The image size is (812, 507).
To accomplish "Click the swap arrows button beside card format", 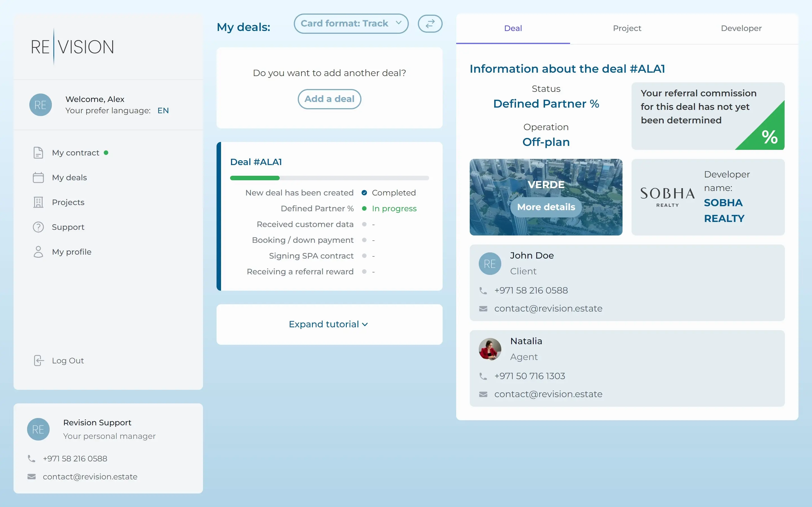I will point(430,23).
